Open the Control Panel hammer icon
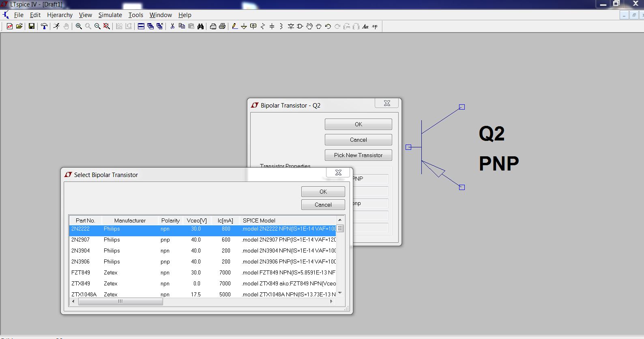Screen dimensions: 644x339 pos(44,26)
